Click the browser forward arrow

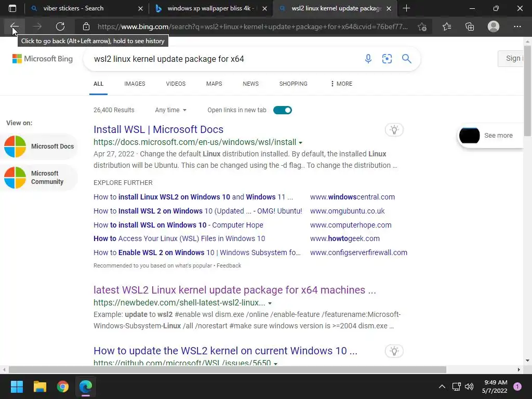37,26
